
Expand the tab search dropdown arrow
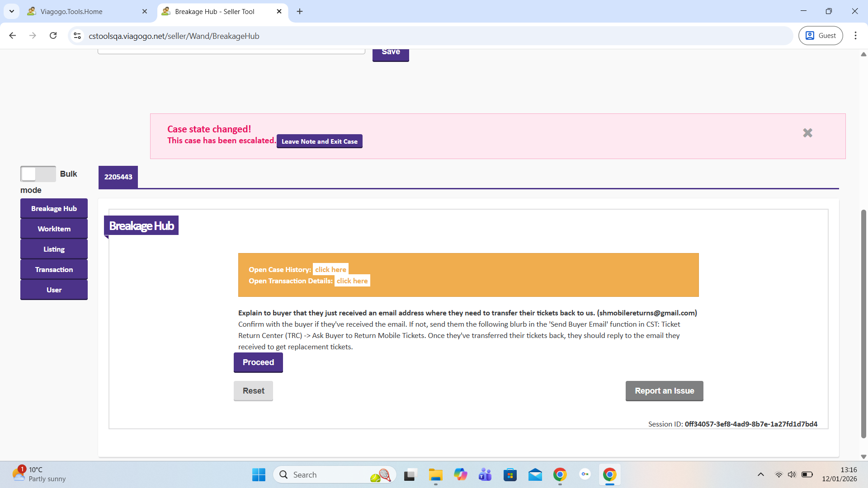click(x=12, y=11)
